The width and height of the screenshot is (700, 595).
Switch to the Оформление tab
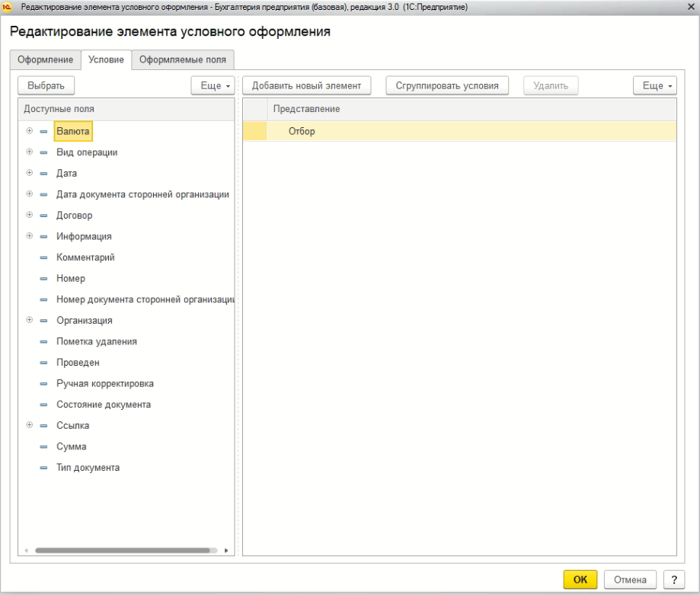45,60
